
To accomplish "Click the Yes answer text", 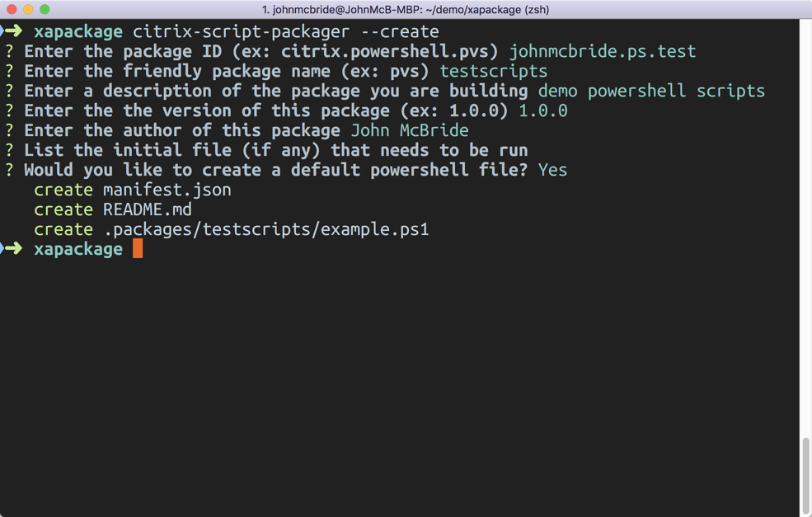I will [x=552, y=170].
